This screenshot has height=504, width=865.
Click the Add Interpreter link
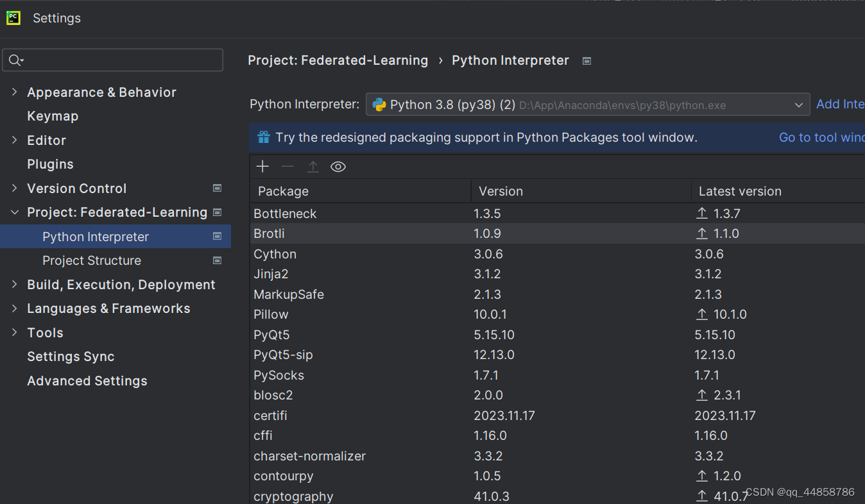(839, 104)
